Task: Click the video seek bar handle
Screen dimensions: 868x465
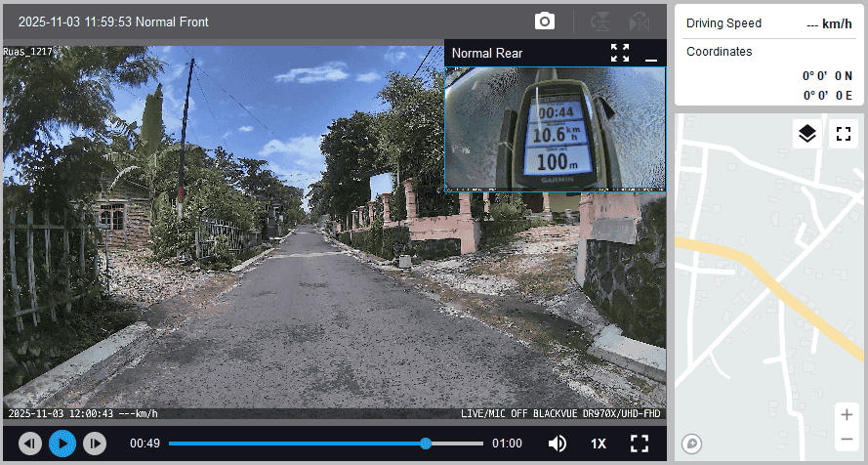Action: tap(426, 444)
